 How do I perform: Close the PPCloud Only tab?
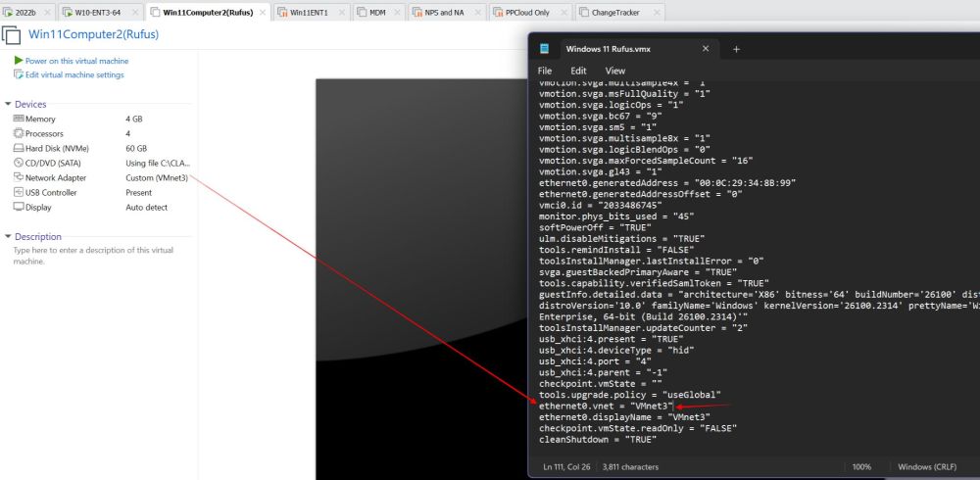coord(563,13)
